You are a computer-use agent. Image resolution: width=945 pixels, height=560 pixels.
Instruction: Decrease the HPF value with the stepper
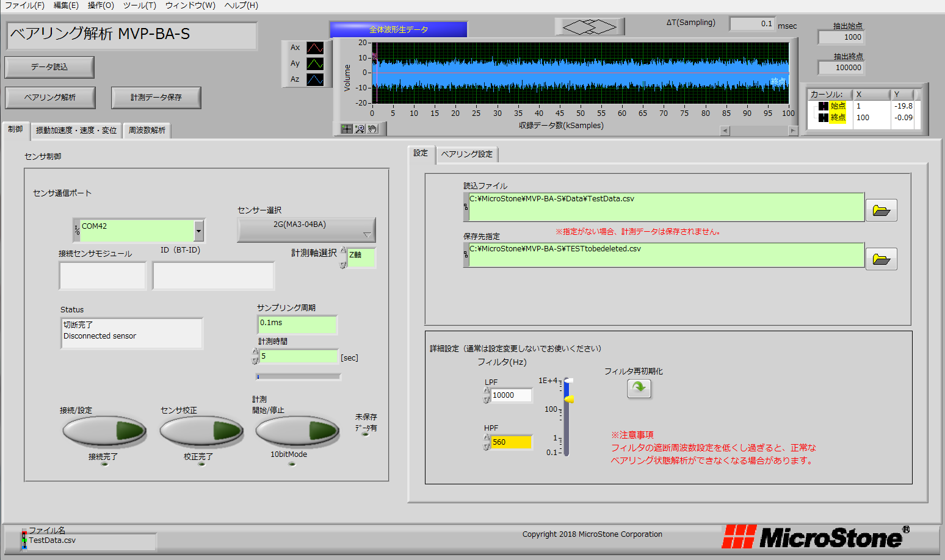click(487, 447)
